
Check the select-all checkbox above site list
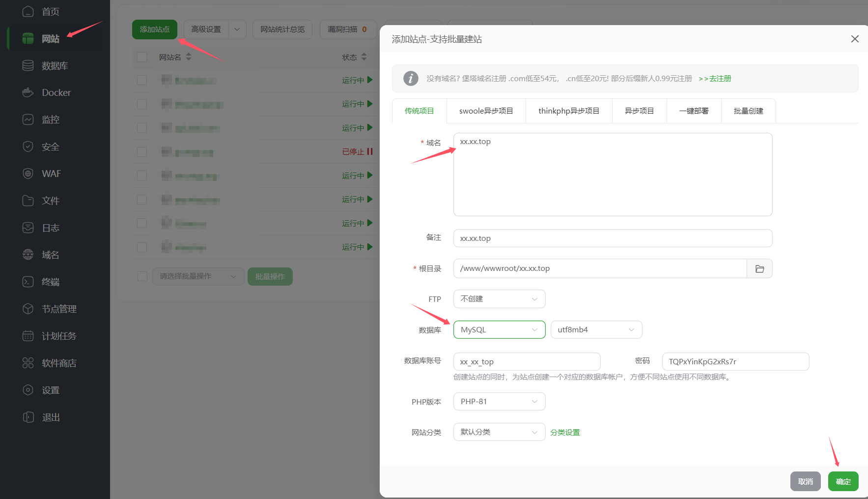click(141, 57)
